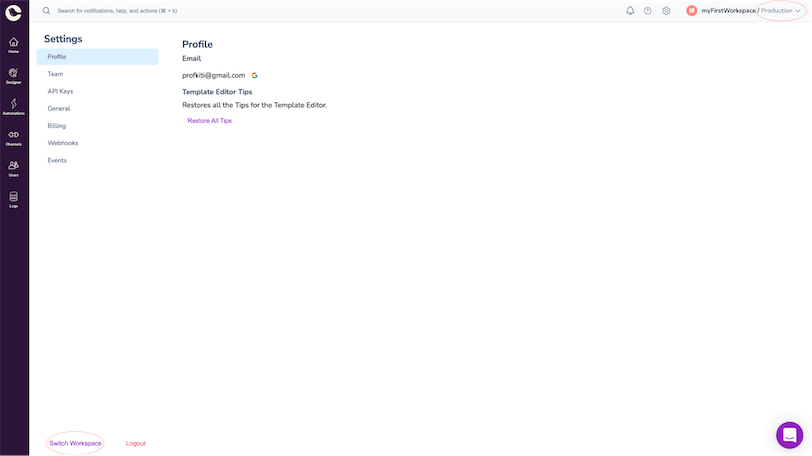Click the profkiti@gmail.com email text
Image resolution: width=812 pixels, height=456 pixels.
(x=213, y=75)
